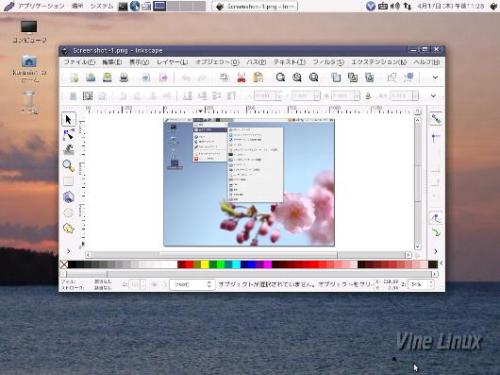Click the X position field stepper
Viewport: 500px width, 375px height.
click(279, 96)
